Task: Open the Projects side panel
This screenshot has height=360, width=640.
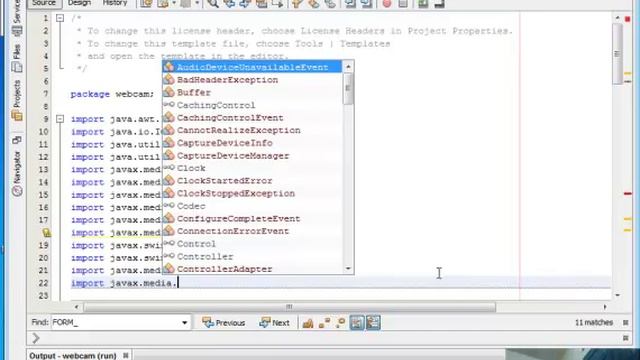Action: [17, 100]
